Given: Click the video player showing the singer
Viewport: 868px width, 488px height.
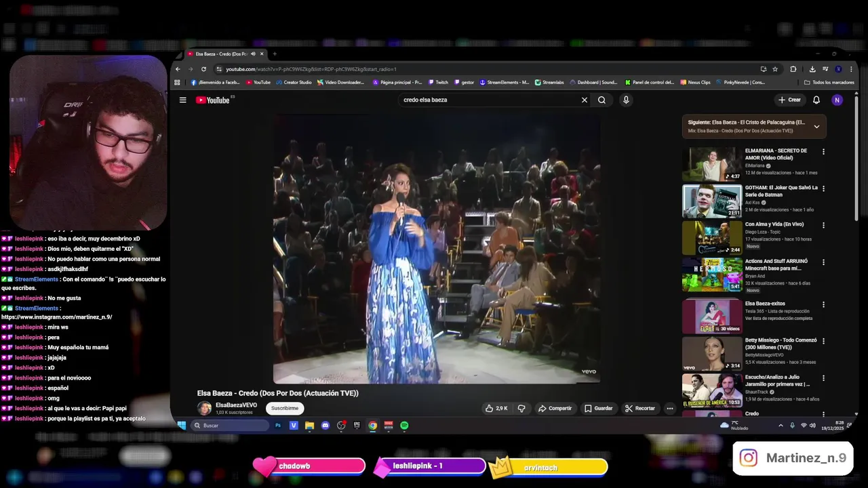Looking at the screenshot, I should (x=437, y=249).
